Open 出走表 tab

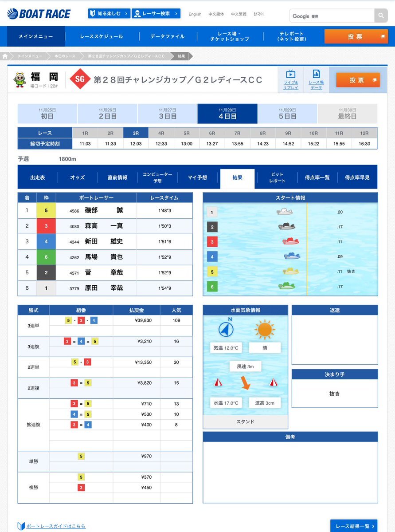pos(38,177)
